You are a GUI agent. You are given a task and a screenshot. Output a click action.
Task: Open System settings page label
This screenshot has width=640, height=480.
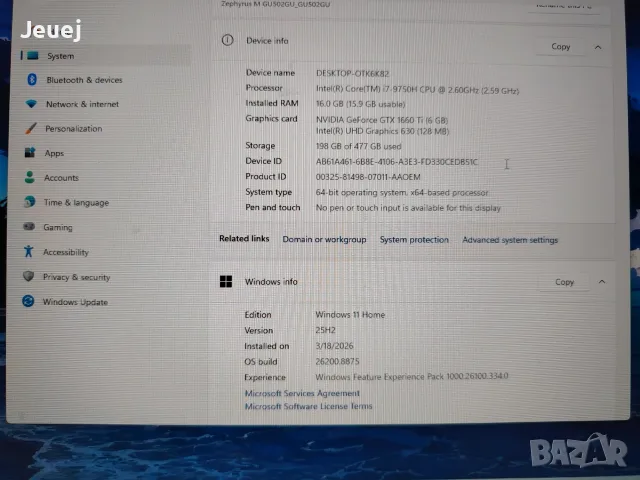(x=60, y=56)
